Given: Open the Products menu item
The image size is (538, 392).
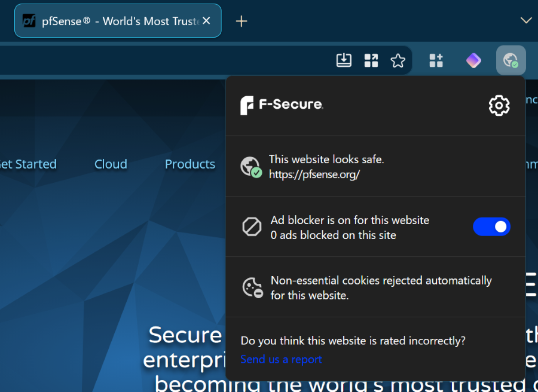Looking at the screenshot, I should (190, 164).
